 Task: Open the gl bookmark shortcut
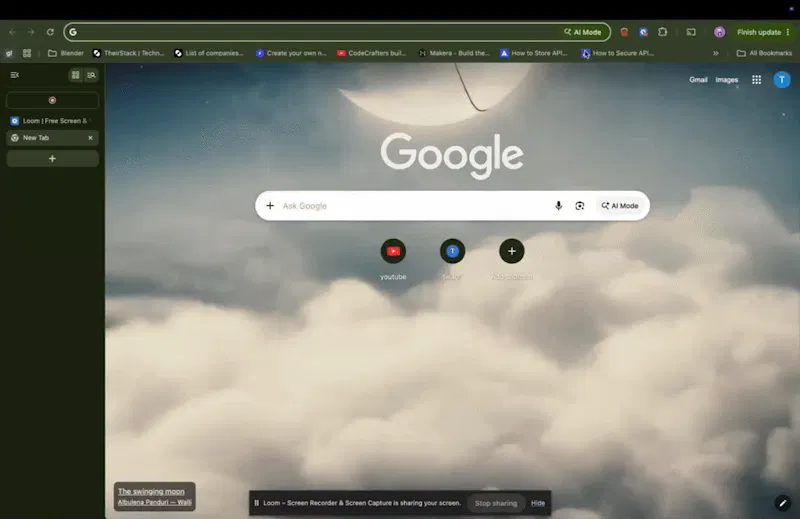[x=9, y=53]
